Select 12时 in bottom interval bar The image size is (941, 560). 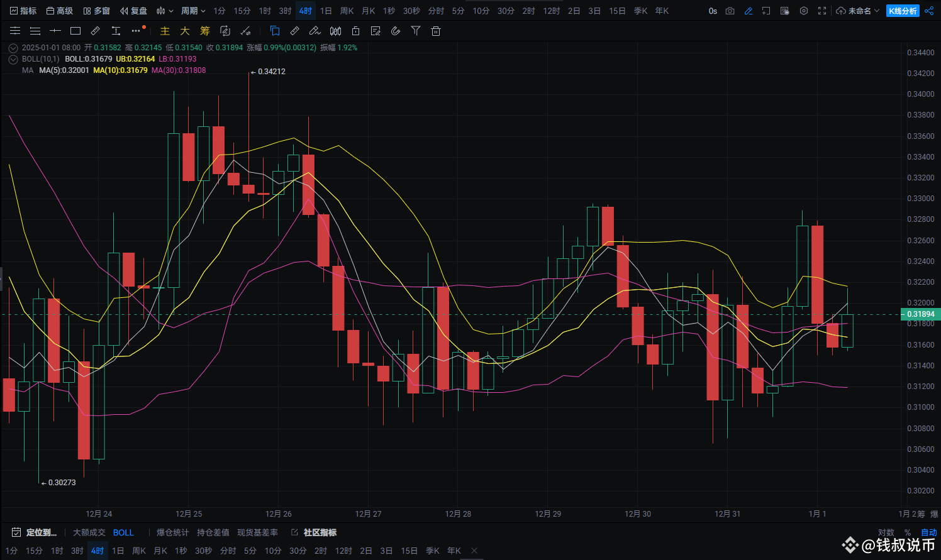coord(343,551)
